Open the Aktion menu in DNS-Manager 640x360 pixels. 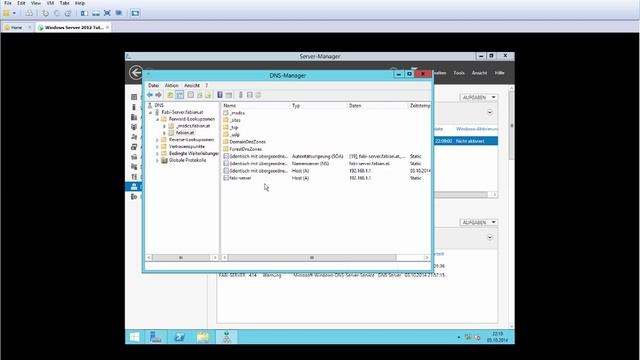coord(171,85)
